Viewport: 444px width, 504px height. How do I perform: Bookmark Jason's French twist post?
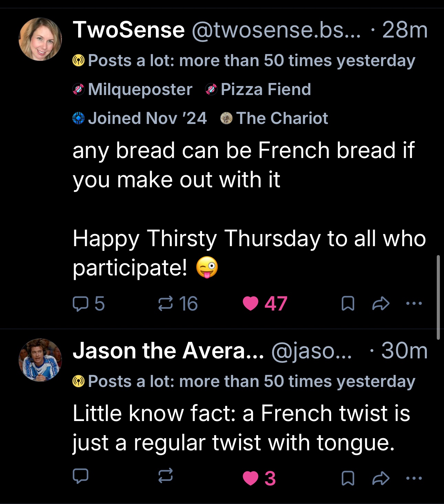(348, 478)
